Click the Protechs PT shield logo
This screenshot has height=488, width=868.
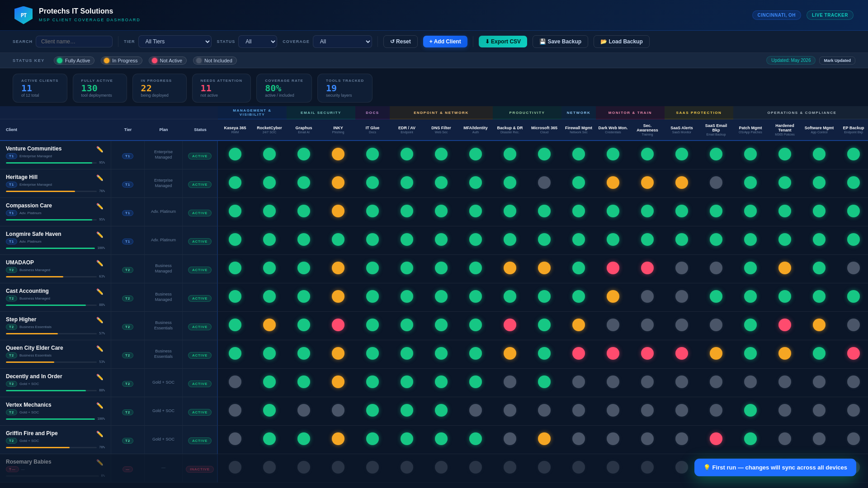(24, 15)
